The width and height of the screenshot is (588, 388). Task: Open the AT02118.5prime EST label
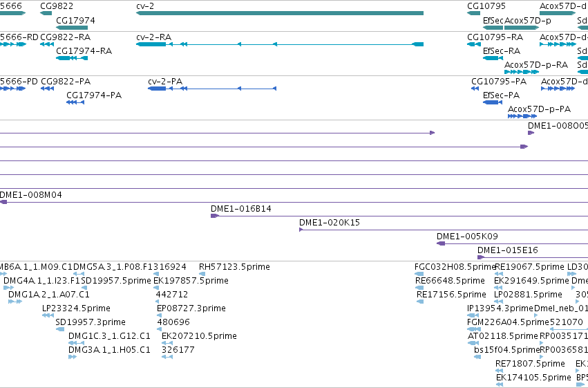coord(503,336)
